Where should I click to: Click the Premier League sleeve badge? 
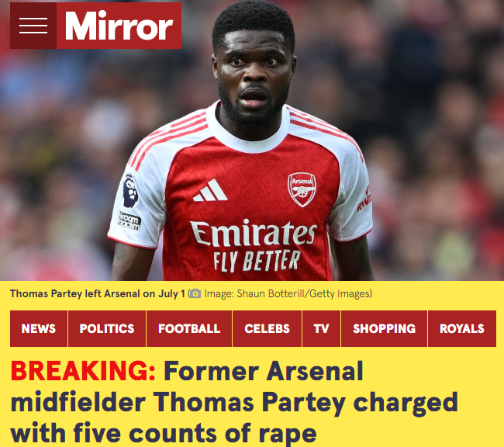pyautogui.click(x=130, y=190)
